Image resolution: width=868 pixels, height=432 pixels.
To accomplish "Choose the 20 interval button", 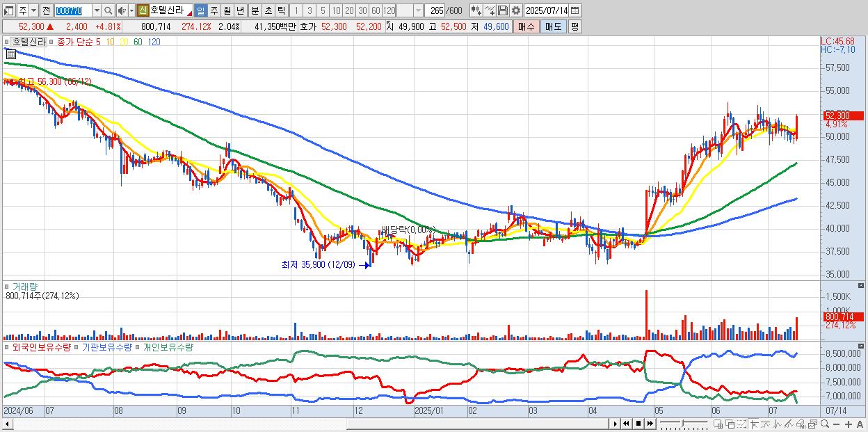I will [x=349, y=10].
